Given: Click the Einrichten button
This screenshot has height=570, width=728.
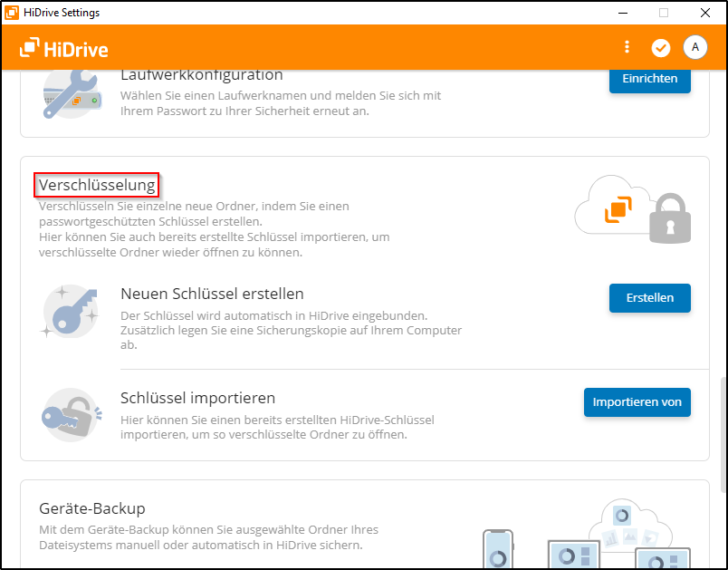Looking at the screenshot, I should pos(649,80).
